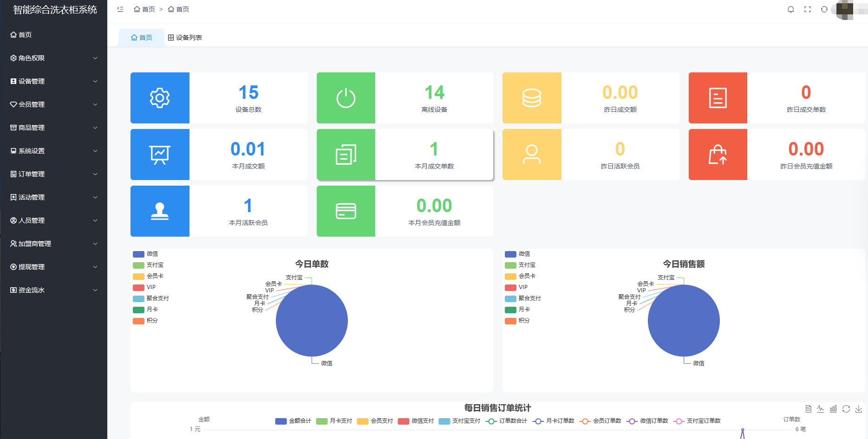Open the notification bell icon
The height and width of the screenshot is (439, 868).
(x=791, y=9)
